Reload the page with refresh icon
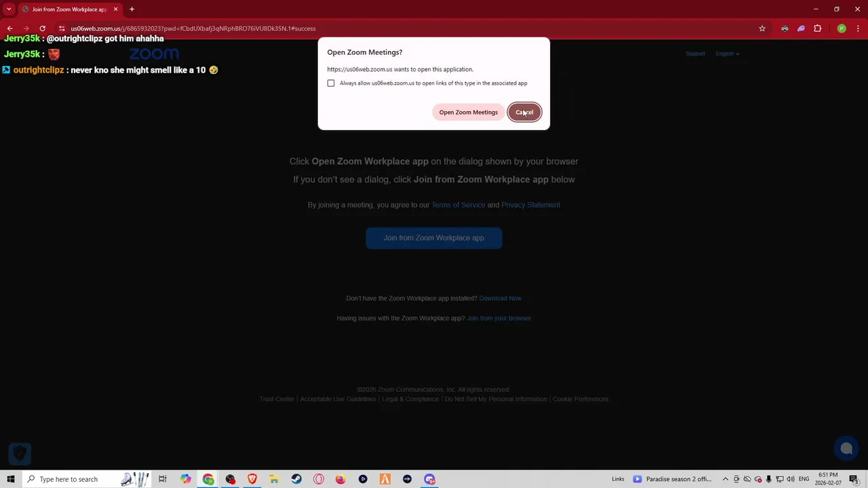Screen dimensions: 868x488 click(42, 28)
